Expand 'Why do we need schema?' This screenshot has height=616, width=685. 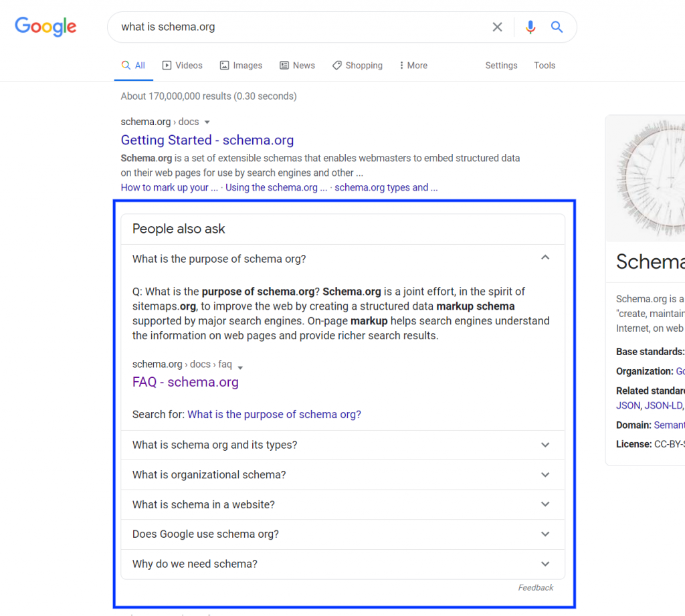tap(342, 564)
